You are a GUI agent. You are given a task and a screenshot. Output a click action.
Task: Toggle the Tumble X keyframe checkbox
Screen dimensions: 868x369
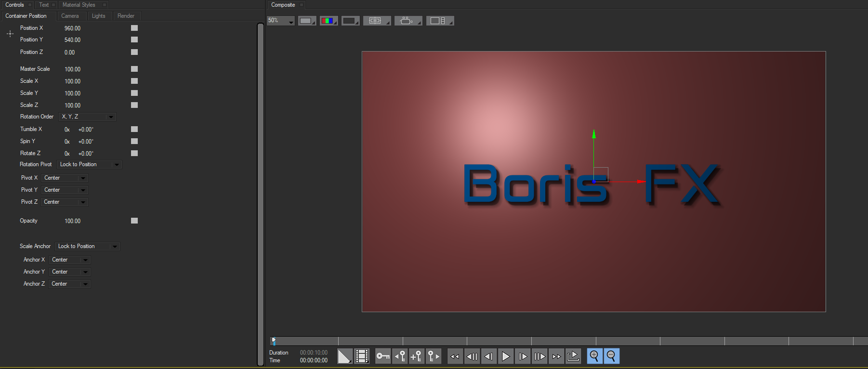click(x=134, y=129)
